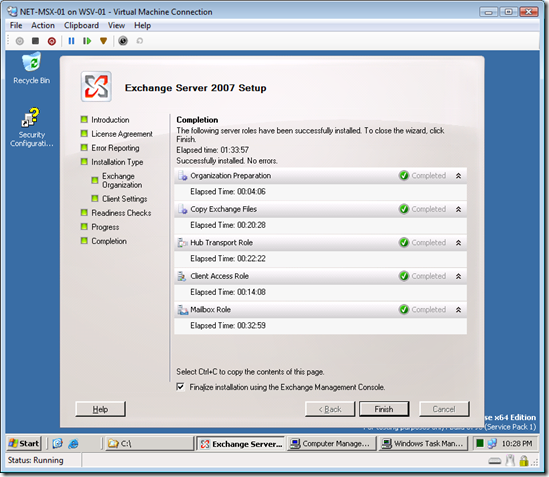This screenshot has height=477, width=549.
Task: Click the Help button in setup wizard
Action: [x=100, y=409]
